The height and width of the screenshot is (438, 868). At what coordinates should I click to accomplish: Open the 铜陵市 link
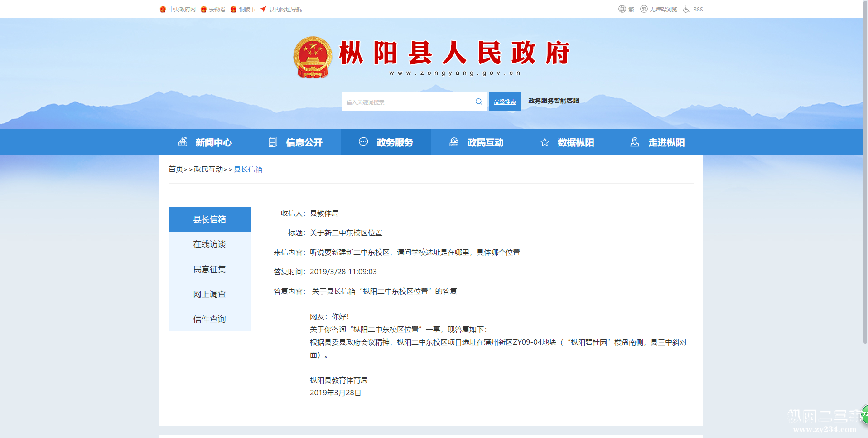coord(247,9)
